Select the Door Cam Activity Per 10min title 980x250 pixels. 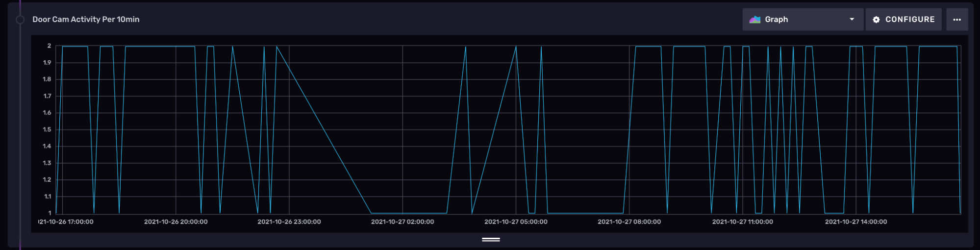[86, 20]
